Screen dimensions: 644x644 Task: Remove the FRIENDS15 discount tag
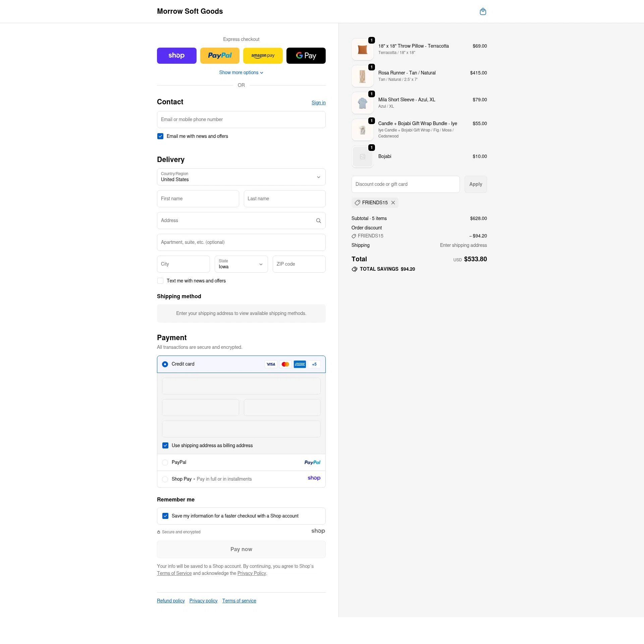pyautogui.click(x=393, y=203)
